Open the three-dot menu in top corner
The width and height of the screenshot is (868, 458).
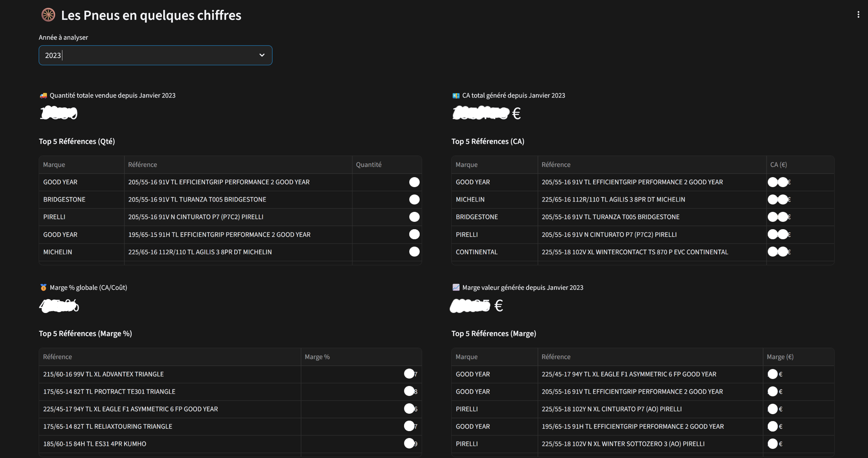(x=858, y=15)
